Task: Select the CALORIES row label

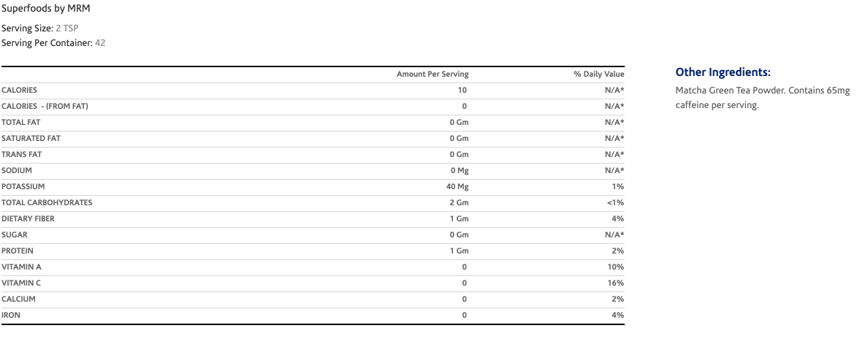Action: click(x=19, y=90)
